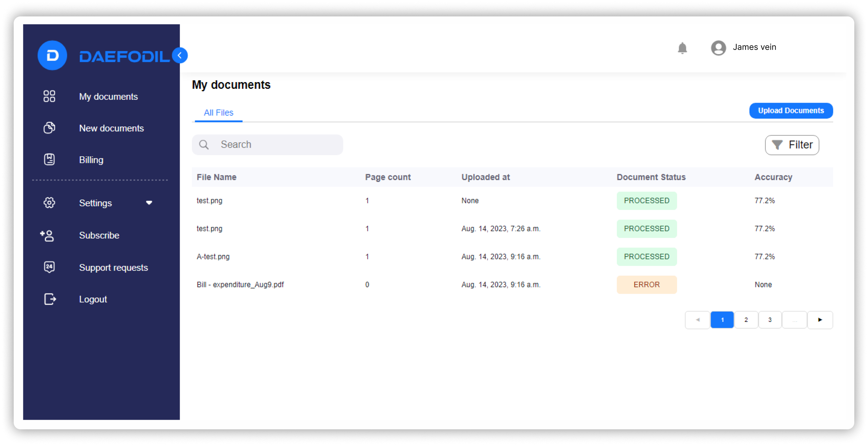Go to page 2 of results
868x446 pixels.
click(x=746, y=320)
